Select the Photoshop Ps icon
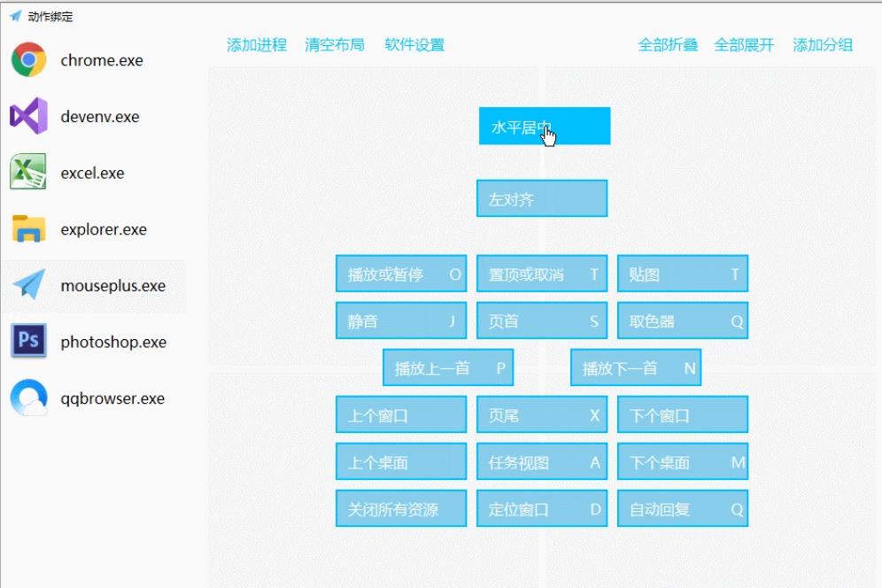This screenshot has height=588, width=882. click(x=28, y=340)
